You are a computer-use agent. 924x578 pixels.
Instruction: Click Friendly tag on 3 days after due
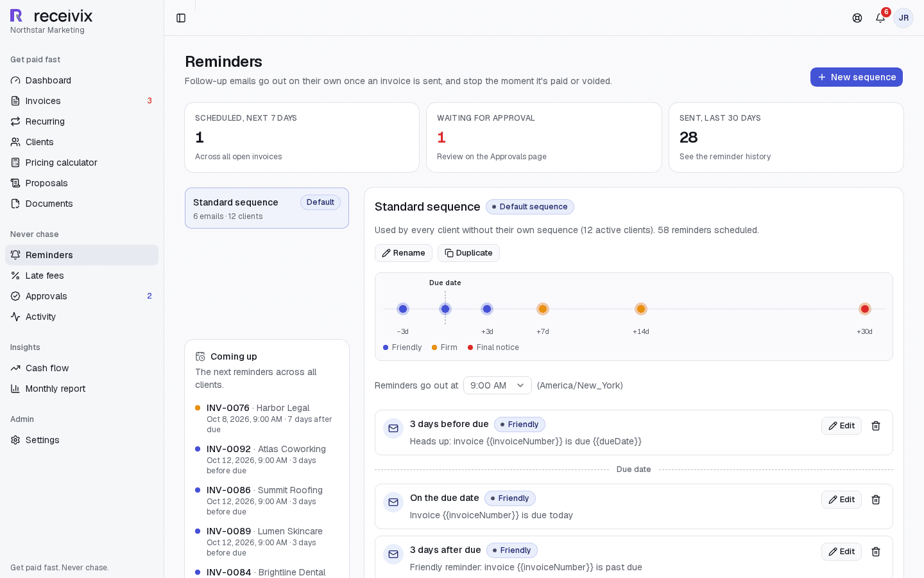pos(512,550)
